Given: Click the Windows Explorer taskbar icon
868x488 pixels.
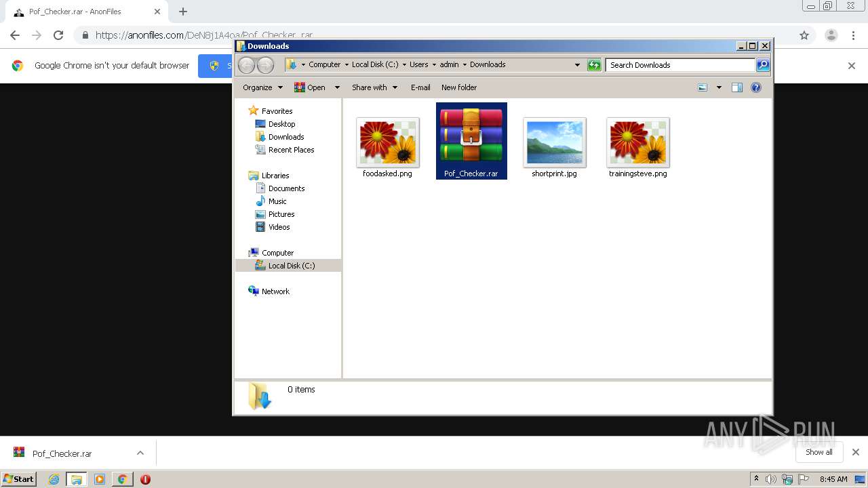Looking at the screenshot, I should click(77, 479).
